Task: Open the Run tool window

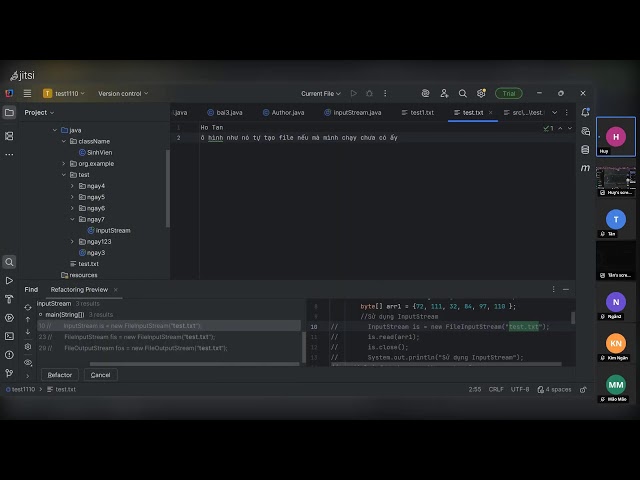Action: tap(9, 281)
